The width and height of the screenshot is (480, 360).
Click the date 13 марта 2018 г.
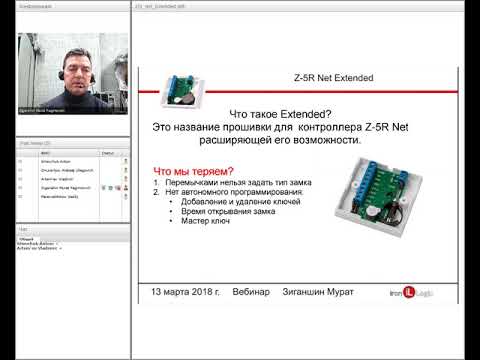tap(186, 292)
